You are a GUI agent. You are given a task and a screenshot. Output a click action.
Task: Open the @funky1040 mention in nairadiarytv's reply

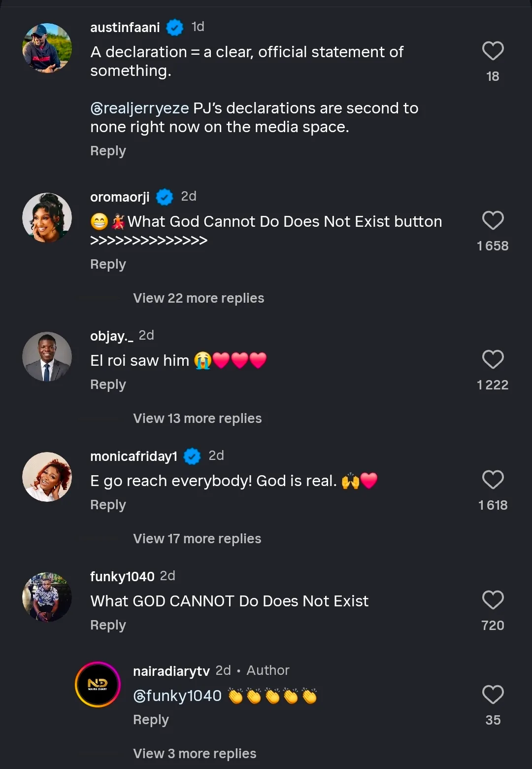coord(177,696)
